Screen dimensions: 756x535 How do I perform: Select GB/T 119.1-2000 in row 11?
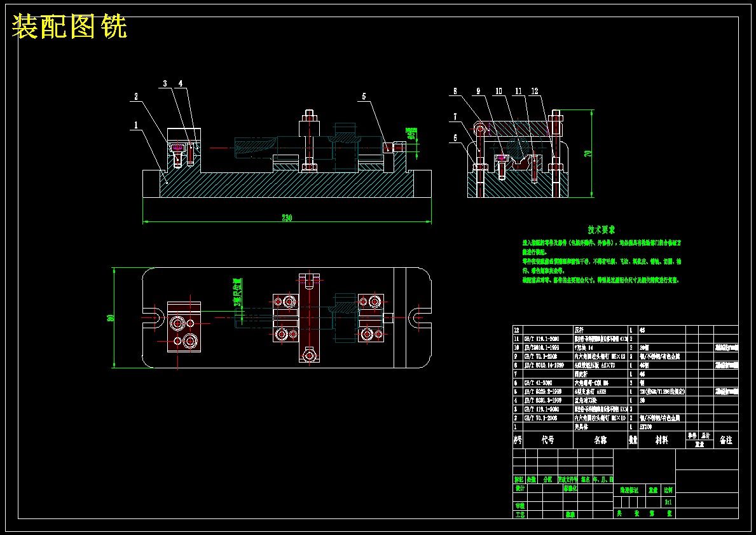(542, 339)
